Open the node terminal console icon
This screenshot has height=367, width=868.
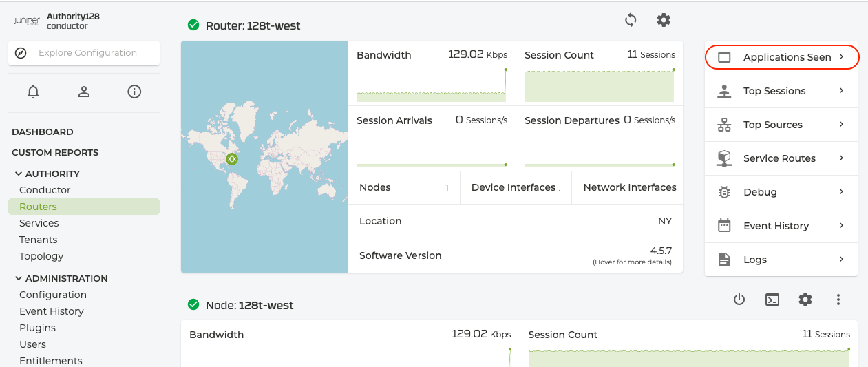pos(772,300)
